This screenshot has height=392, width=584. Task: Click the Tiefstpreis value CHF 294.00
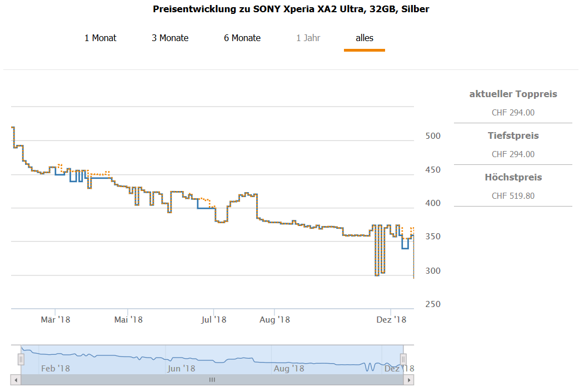513,154
